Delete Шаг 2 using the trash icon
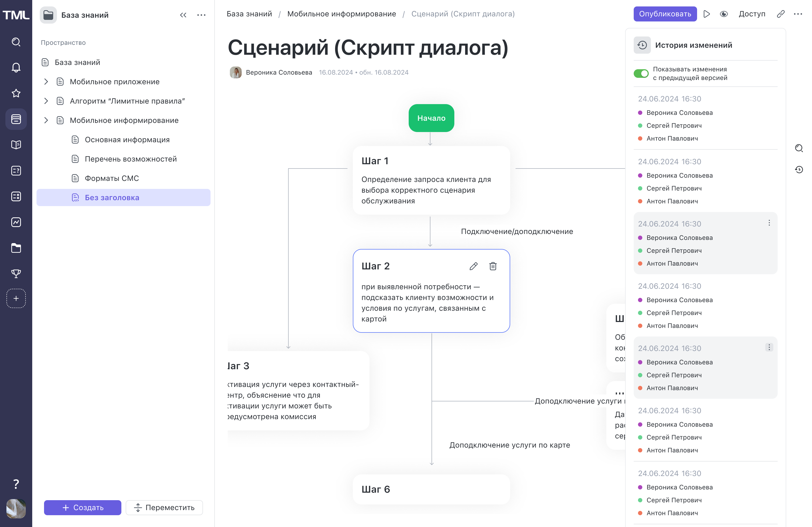The image size is (812, 527). click(493, 266)
